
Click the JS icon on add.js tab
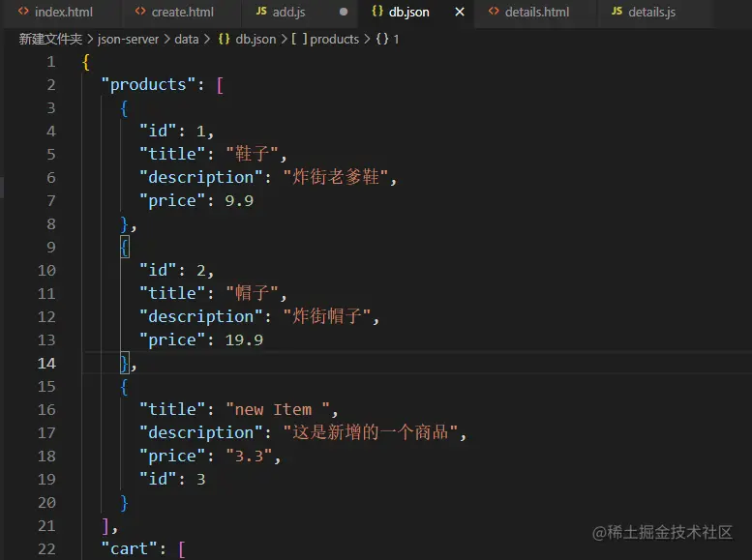261,11
